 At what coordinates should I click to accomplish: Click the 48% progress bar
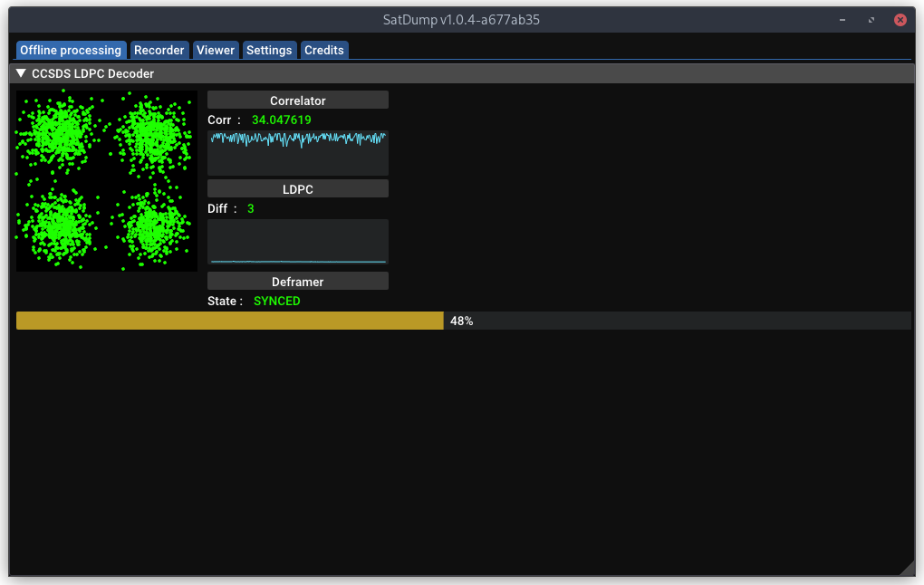(x=463, y=321)
